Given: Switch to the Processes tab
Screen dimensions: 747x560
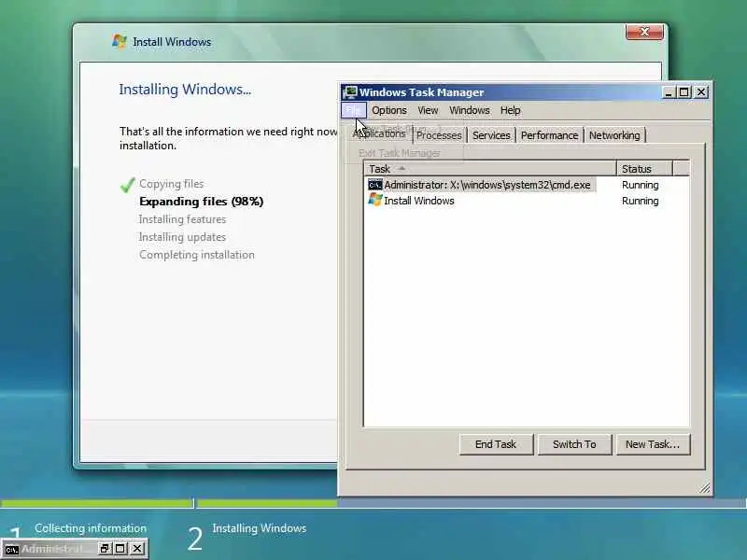Looking at the screenshot, I should (x=439, y=135).
